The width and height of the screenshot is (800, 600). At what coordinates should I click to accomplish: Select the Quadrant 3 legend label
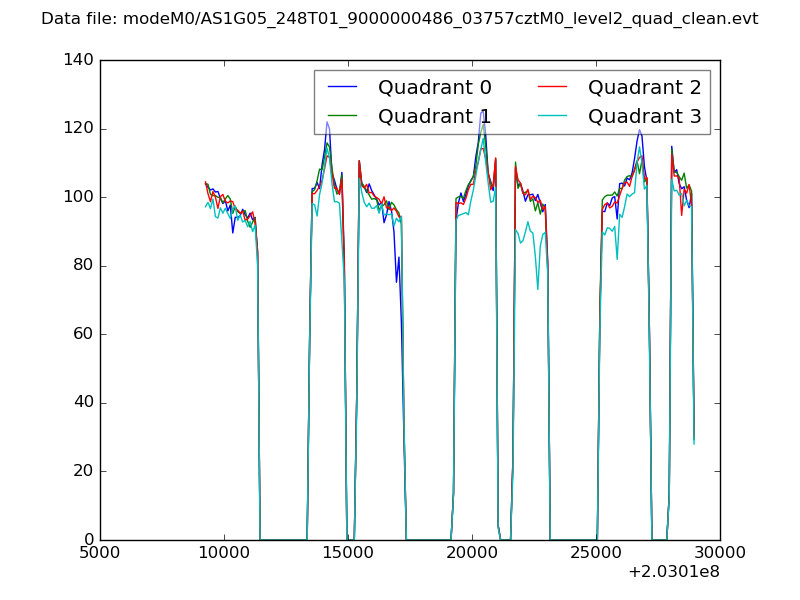[644, 116]
